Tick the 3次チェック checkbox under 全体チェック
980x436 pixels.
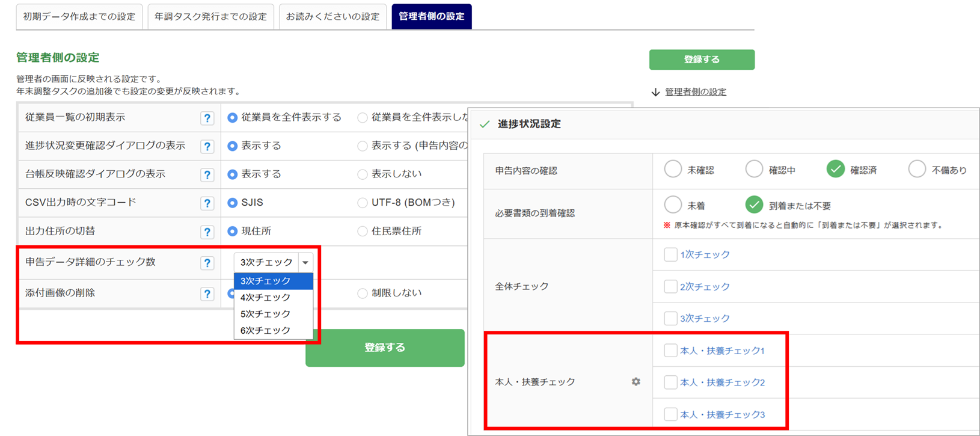pyautogui.click(x=670, y=318)
